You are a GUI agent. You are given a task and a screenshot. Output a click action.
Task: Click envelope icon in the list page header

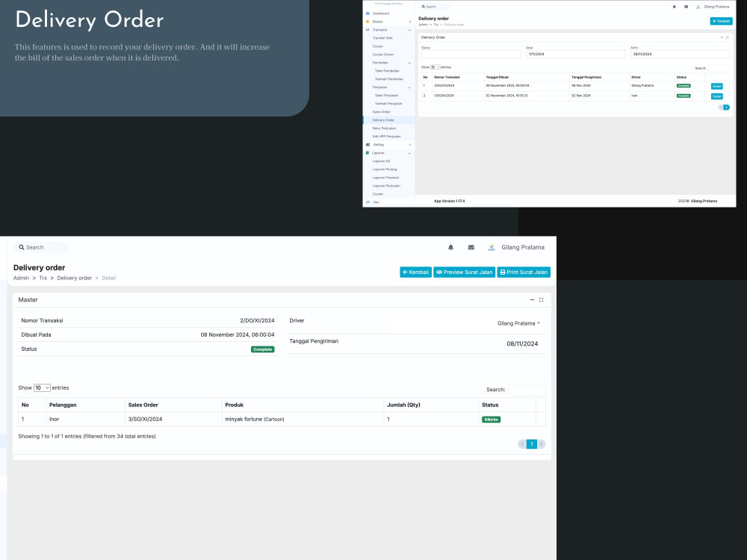[x=686, y=7]
